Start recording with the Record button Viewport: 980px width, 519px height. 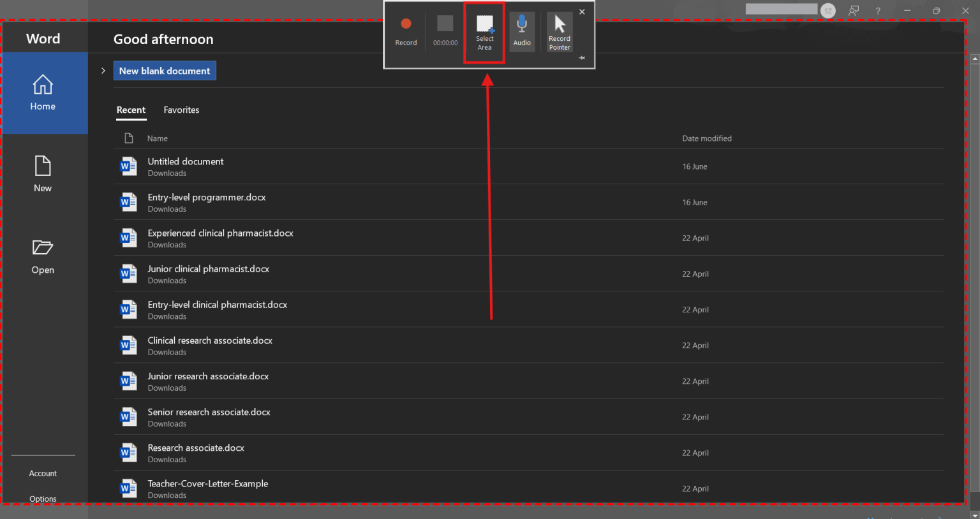[x=406, y=27]
